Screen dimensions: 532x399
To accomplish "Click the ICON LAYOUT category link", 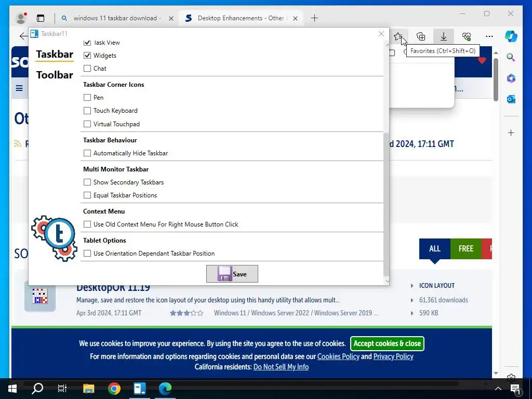I will click(x=436, y=286).
